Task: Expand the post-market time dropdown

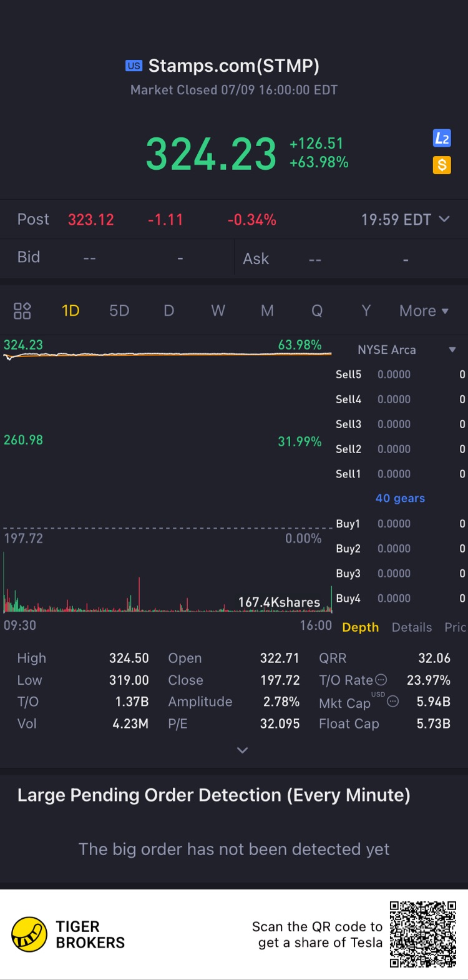Action: pos(444,219)
